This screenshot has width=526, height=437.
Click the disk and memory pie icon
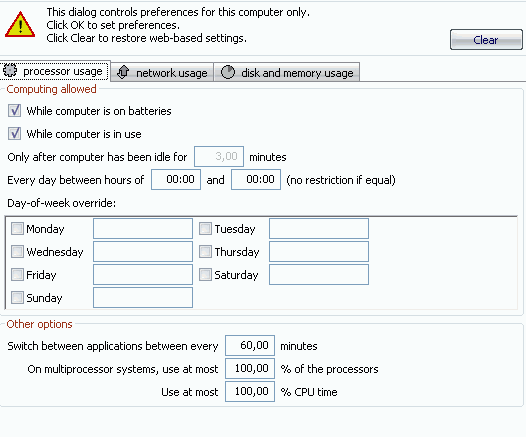click(228, 72)
